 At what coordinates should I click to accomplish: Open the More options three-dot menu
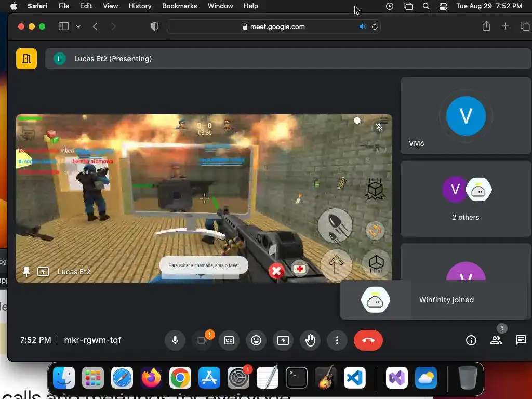point(337,340)
